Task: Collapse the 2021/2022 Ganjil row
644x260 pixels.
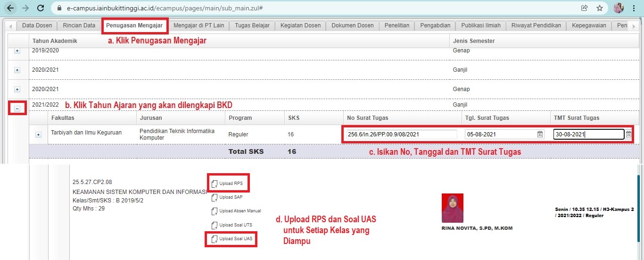Action: [17, 109]
